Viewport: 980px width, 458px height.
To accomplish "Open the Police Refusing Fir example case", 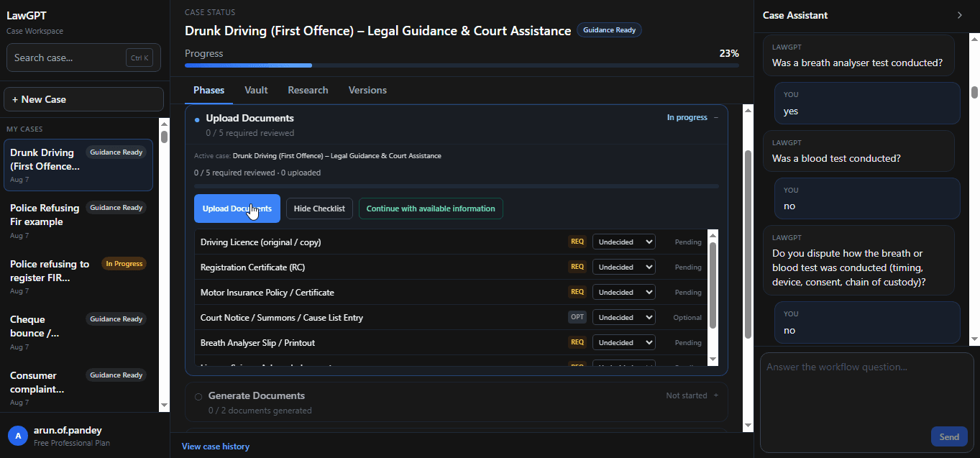I will (x=78, y=221).
